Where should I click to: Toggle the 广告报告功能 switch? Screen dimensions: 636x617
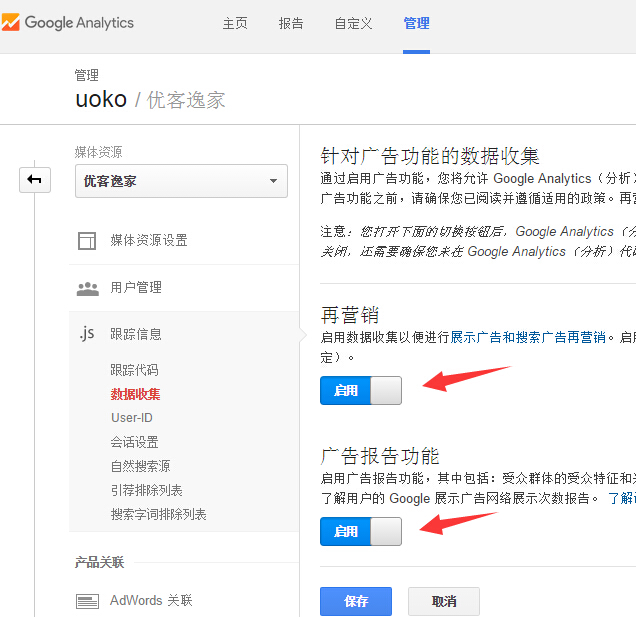360,531
